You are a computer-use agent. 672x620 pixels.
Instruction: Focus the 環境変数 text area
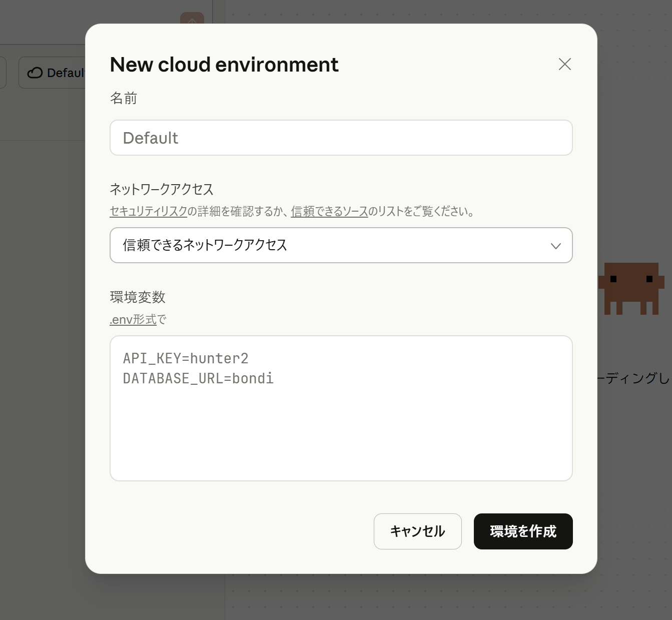(x=341, y=425)
